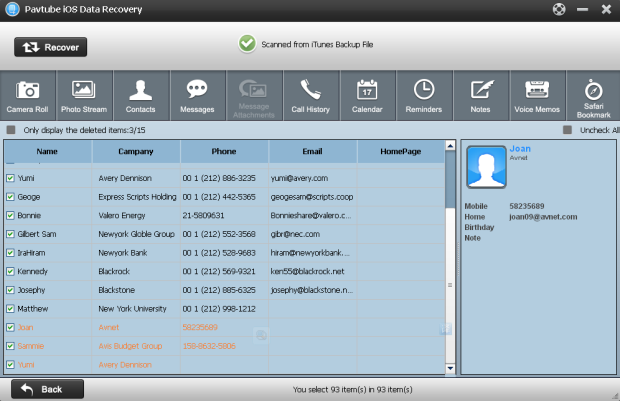
Task: Select Express Scripts Holding cell
Action: (x=137, y=197)
